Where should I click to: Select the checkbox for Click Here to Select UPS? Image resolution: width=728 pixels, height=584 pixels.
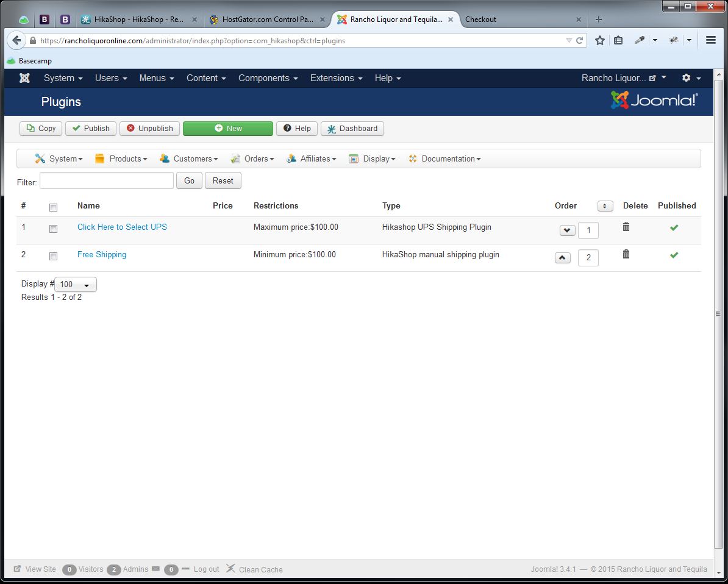54,229
